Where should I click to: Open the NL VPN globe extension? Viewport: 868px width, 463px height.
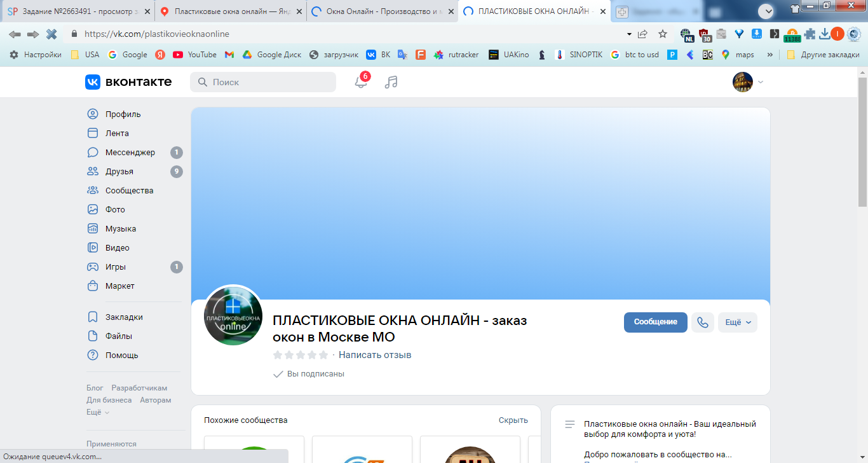pos(687,35)
